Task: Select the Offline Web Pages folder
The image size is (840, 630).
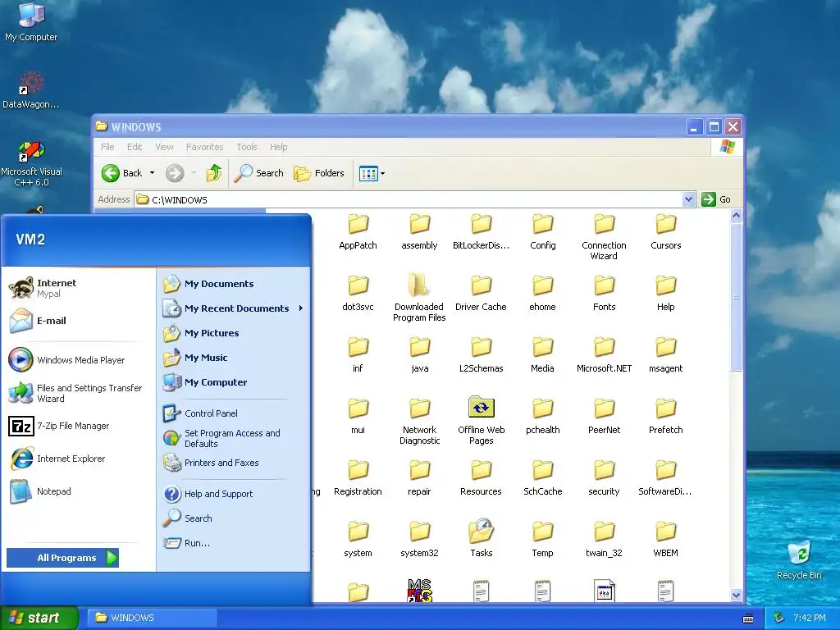Action: pos(481,421)
